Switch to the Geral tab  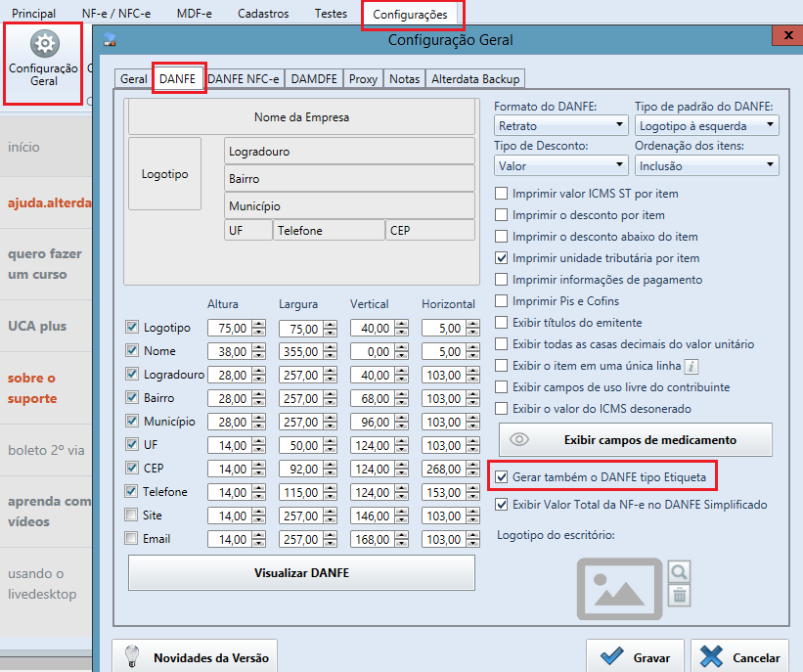point(134,79)
